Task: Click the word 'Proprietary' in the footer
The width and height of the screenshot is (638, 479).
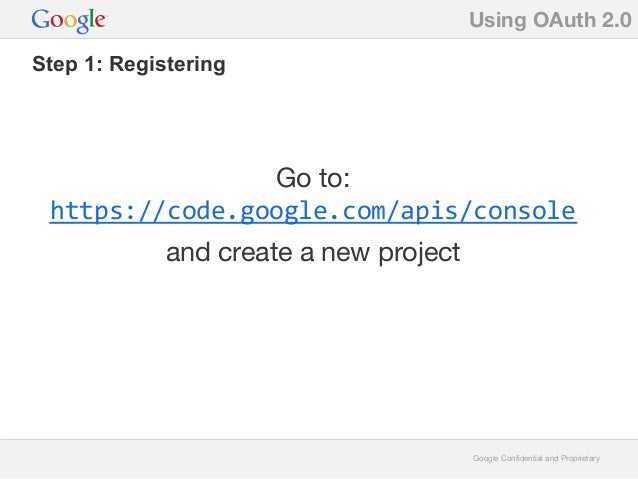Action: coord(581,459)
